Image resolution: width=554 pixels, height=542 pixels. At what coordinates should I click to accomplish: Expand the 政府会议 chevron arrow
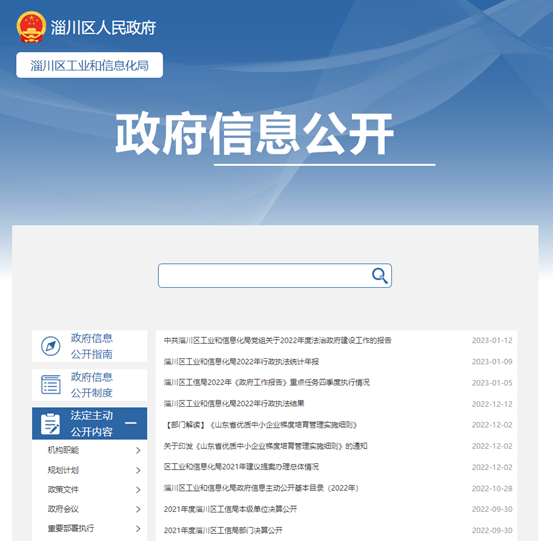pyautogui.click(x=138, y=509)
